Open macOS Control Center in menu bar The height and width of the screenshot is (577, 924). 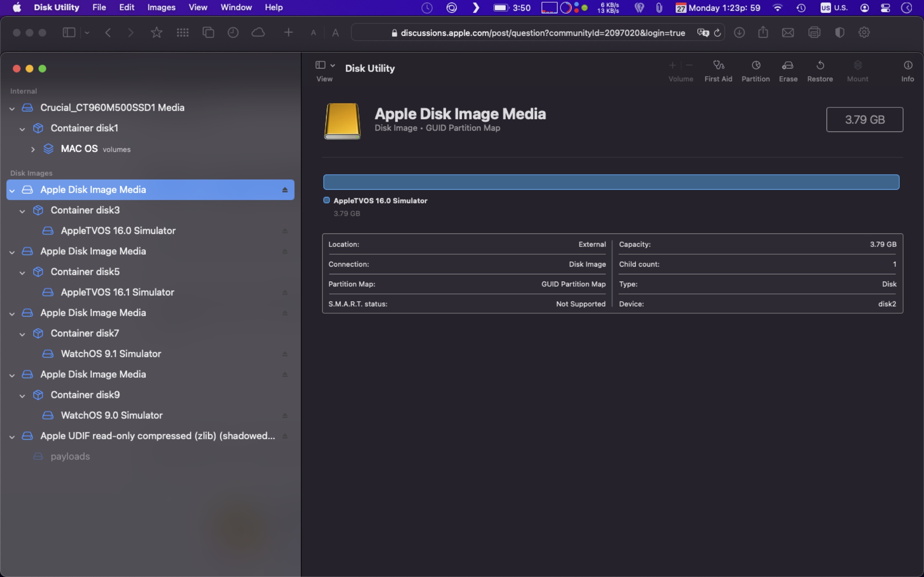click(x=885, y=8)
